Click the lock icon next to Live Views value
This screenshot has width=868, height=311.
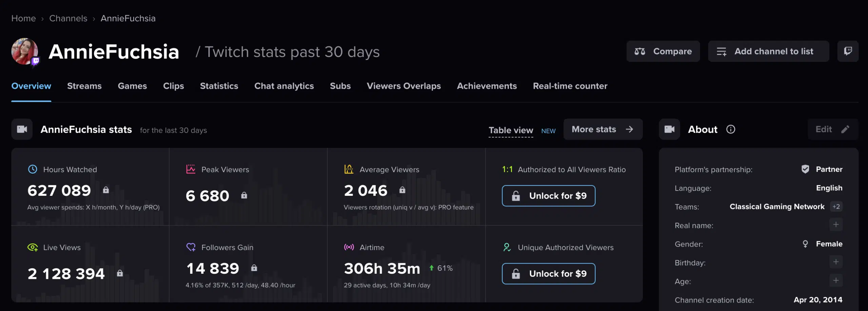(x=120, y=273)
